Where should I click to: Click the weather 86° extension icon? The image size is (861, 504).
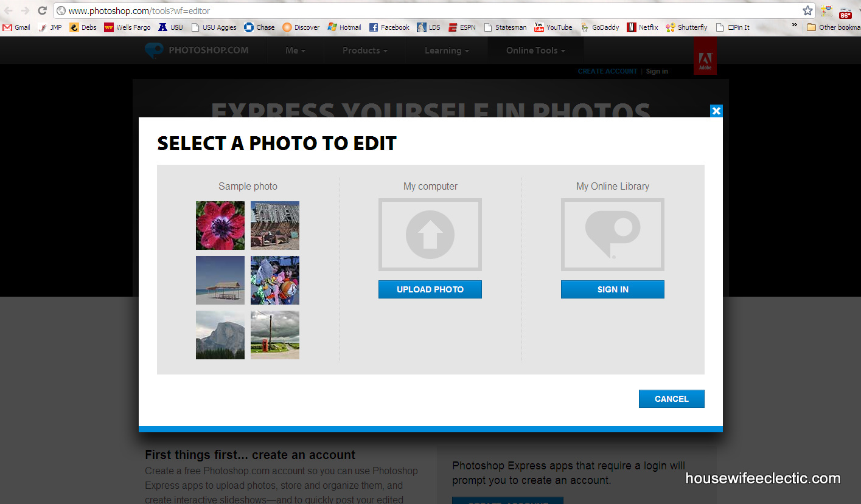point(845,11)
